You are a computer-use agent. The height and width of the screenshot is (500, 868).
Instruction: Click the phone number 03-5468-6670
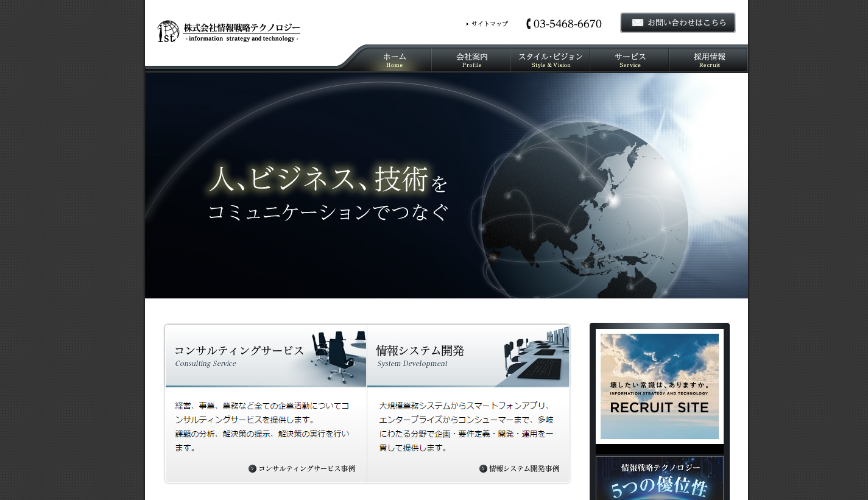(x=568, y=24)
